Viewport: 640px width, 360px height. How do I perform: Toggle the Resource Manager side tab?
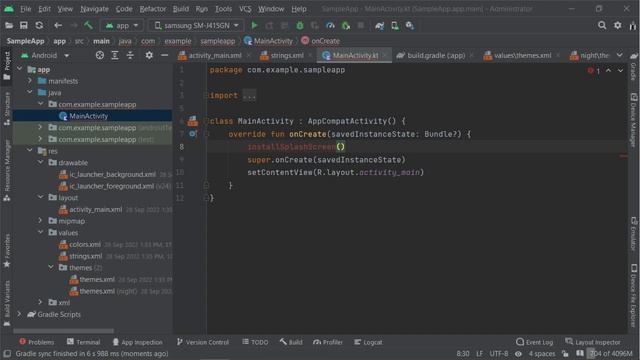pos(7,170)
